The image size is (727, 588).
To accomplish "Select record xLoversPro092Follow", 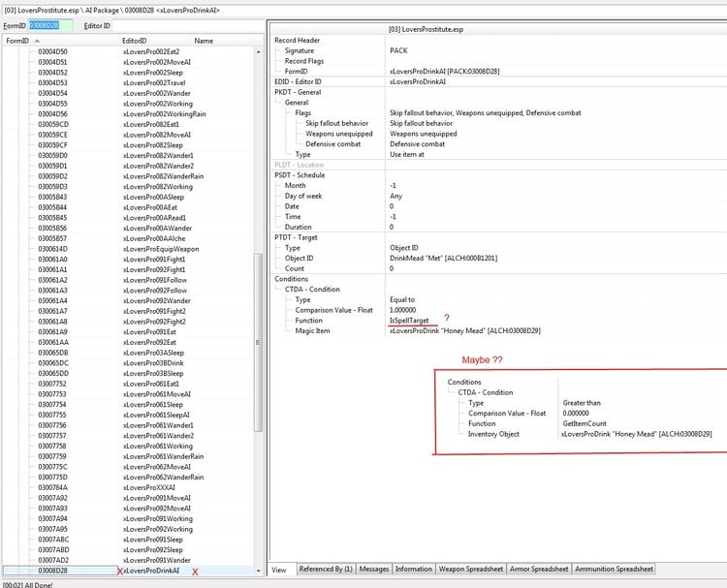I will 155,291.
